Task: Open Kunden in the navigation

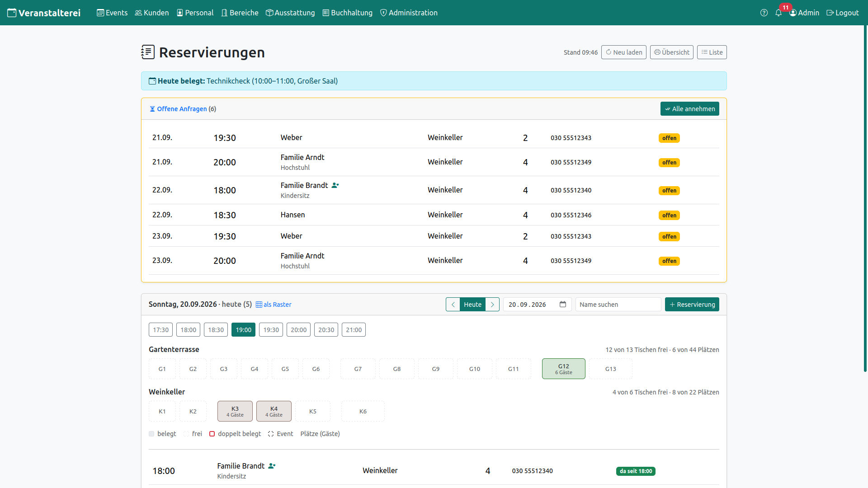Action: coord(152,13)
